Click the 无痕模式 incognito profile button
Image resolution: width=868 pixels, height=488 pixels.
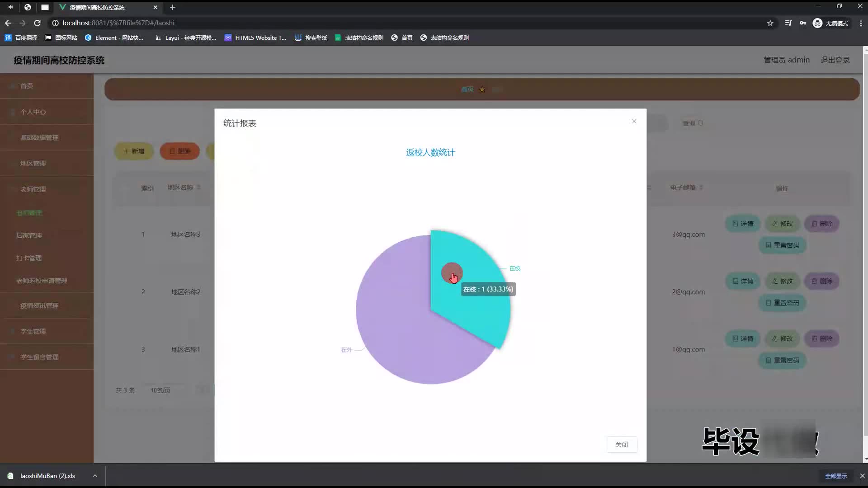(x=830, y=23)
